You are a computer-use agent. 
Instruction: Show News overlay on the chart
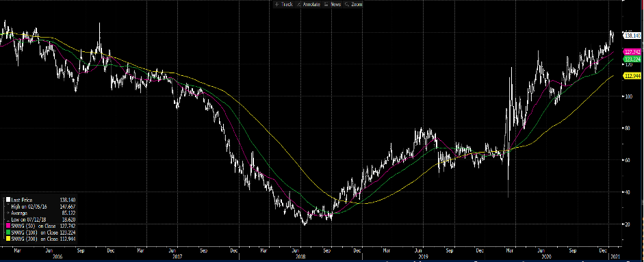[x=332, y=4]
